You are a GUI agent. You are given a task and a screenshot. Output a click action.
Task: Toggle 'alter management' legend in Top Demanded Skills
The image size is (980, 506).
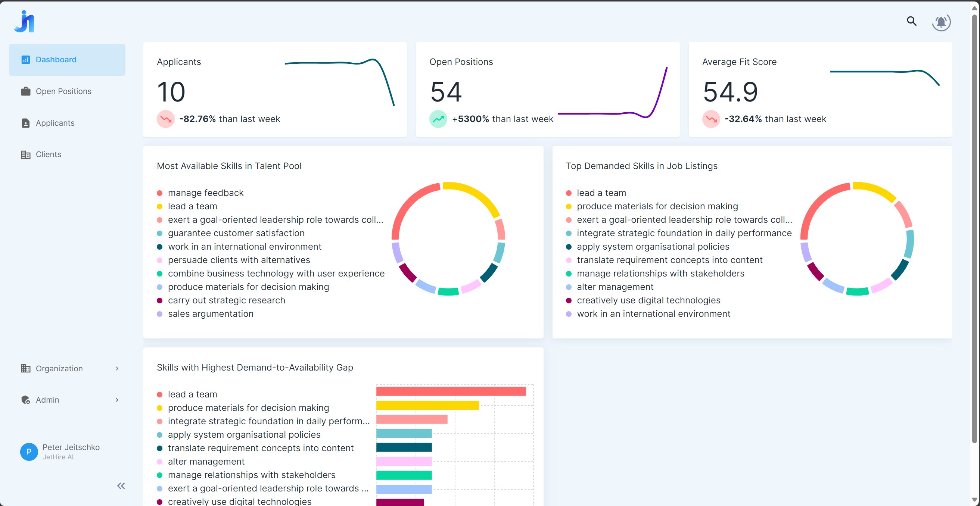pos(615,287)
